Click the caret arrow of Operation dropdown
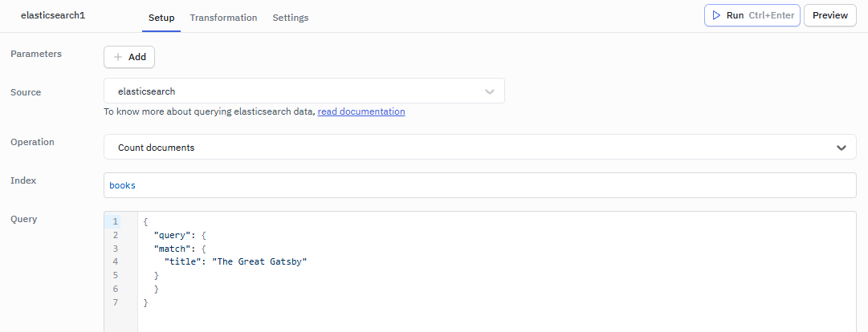This screenshot has height=332, width=868. tap(841, 148)
